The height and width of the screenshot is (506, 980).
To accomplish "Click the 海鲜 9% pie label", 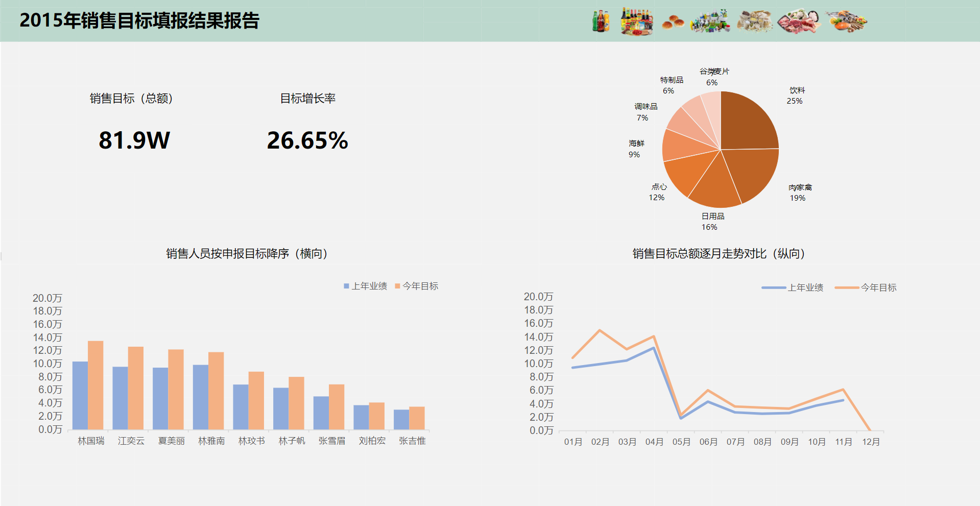I will click(x=636, y=149).
